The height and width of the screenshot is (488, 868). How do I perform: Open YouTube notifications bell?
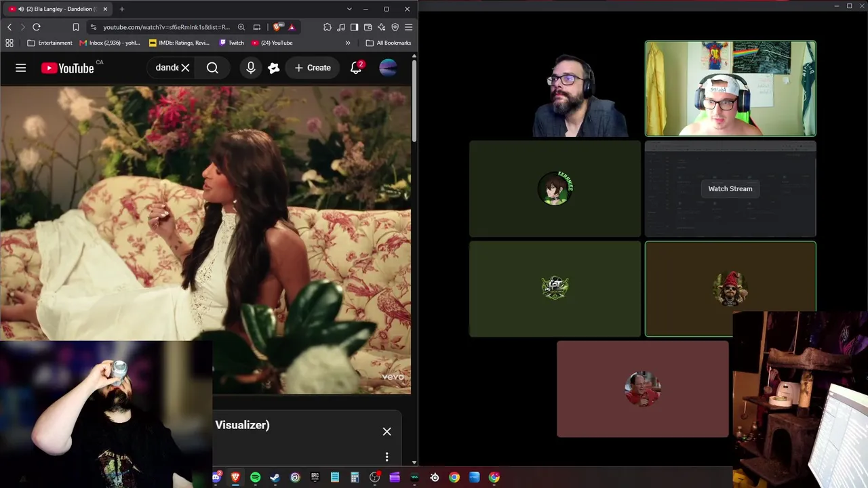coord(356,68)
